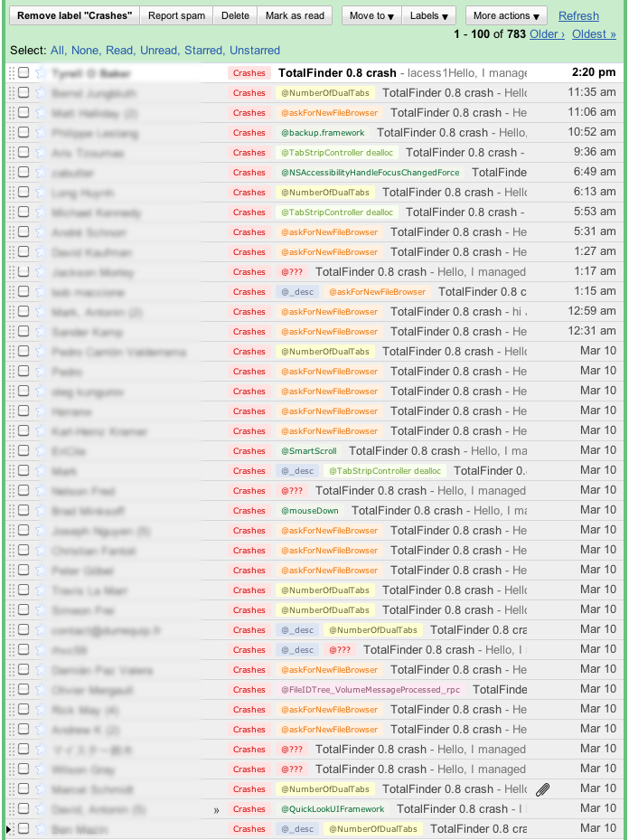
Task: Star the 6:49 am NSAccessibilityHandleFocusChangedForce email
Action: point(39,173)
